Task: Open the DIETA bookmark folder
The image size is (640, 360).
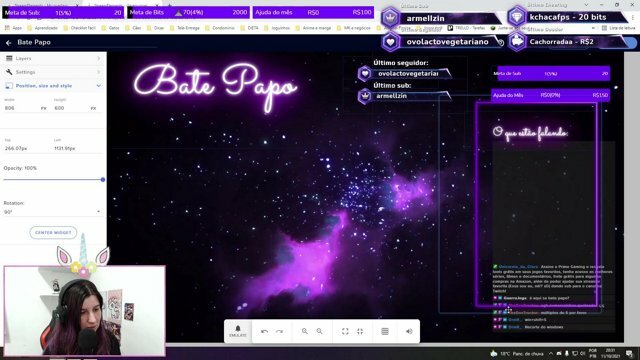Action: point(249,28)
